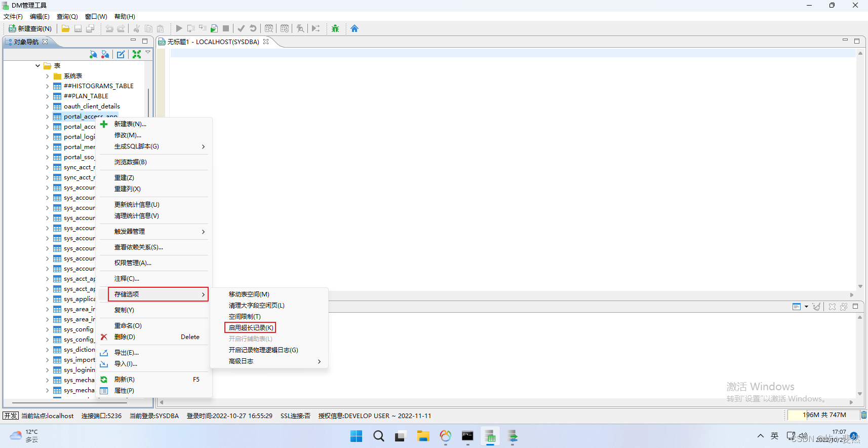The height and width of the screenshot is (448, 868).
Task: Expand the 触发器管理 submenu
Action: (154, 232)
